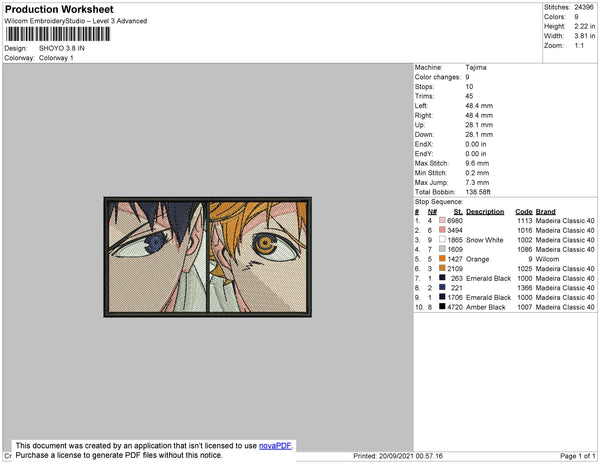Click the Amber Black description text

[x=486, y=307]
